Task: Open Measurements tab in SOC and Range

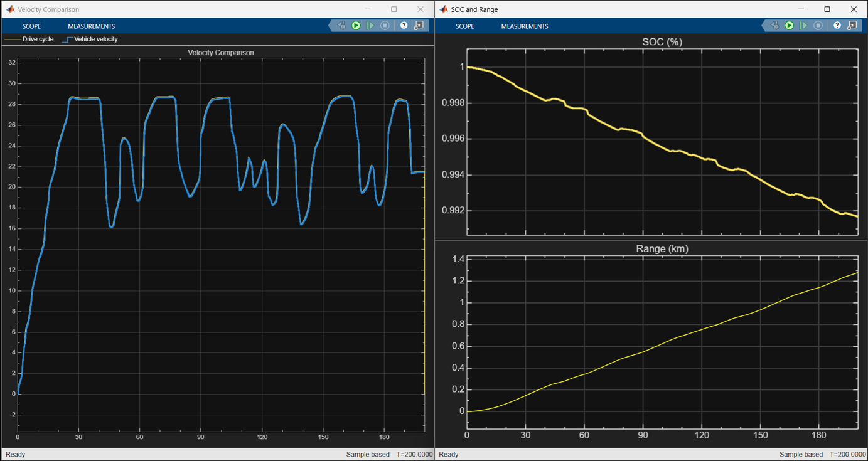Action: 524,26
